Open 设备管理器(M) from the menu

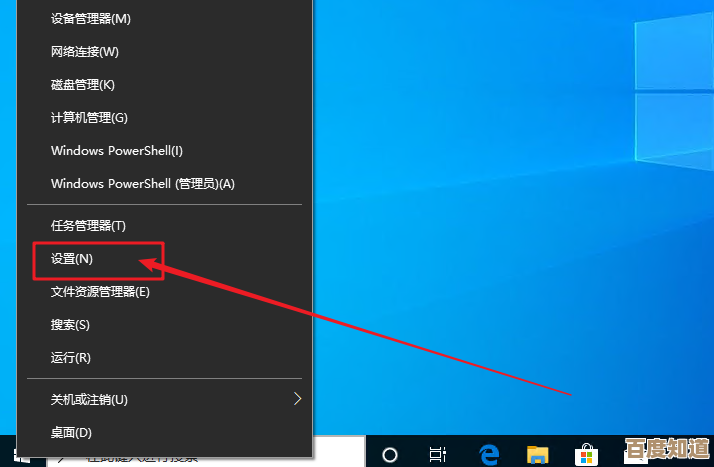coord(90,19)
